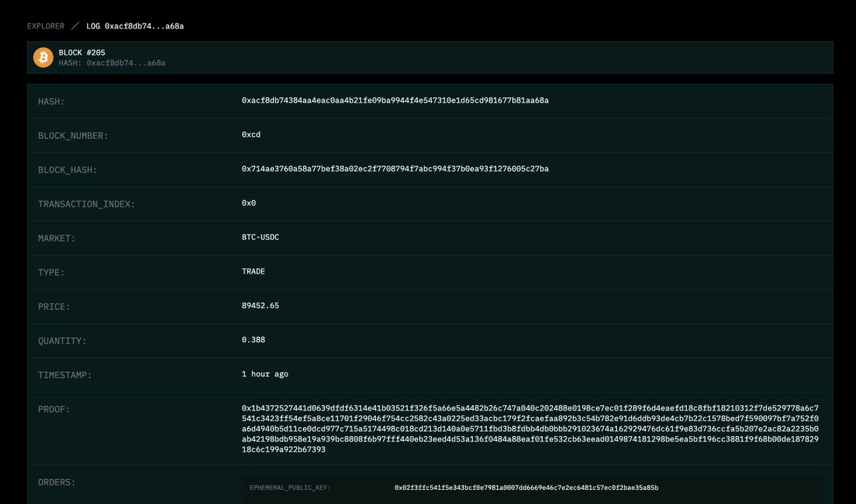Click the BLOCK_NUMBER: field label

pos(73,135)
